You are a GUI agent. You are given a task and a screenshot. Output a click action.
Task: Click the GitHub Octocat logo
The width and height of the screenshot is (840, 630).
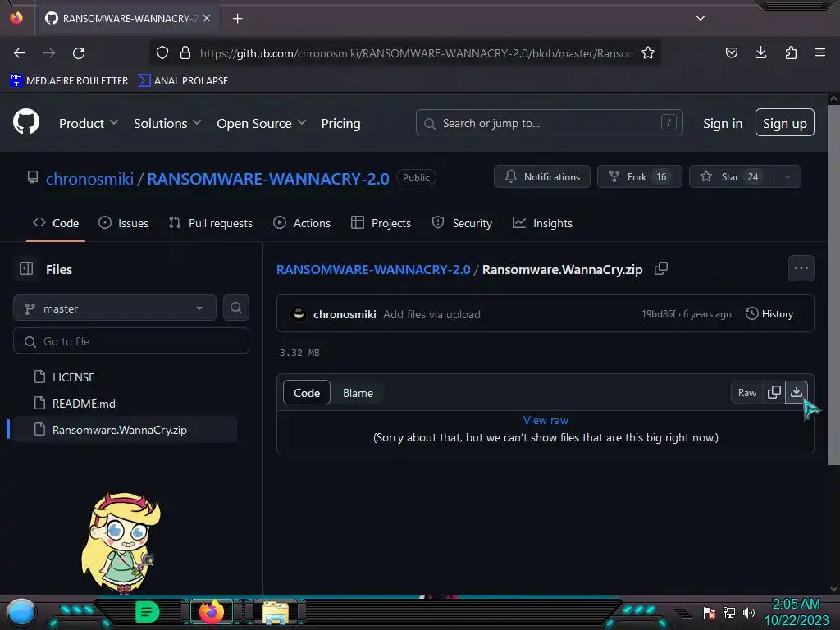[x=25, y=121]
